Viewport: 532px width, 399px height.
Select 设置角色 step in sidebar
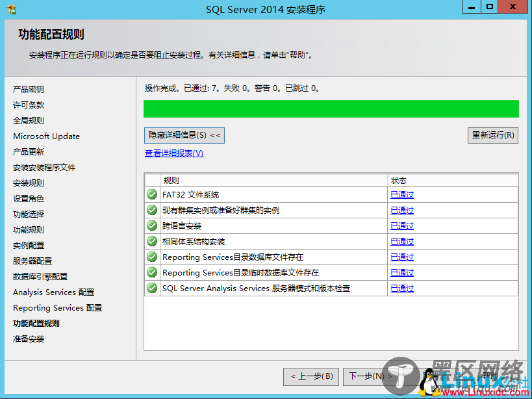(29, 198)
